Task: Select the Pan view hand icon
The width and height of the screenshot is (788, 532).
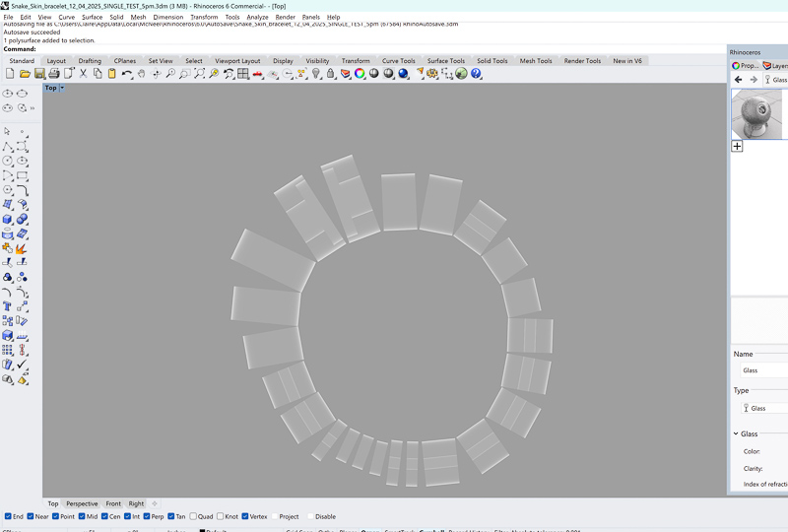Action: tap(142, 74)
